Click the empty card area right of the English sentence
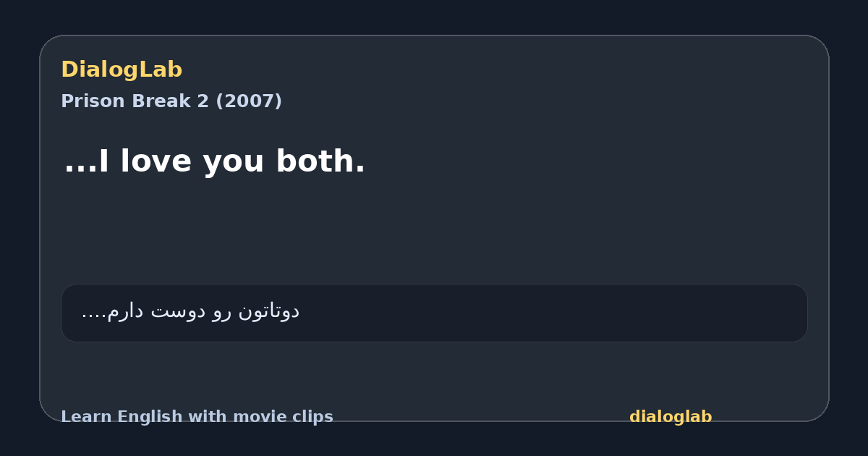The image size is (868, 456). (x=593, y=161)
